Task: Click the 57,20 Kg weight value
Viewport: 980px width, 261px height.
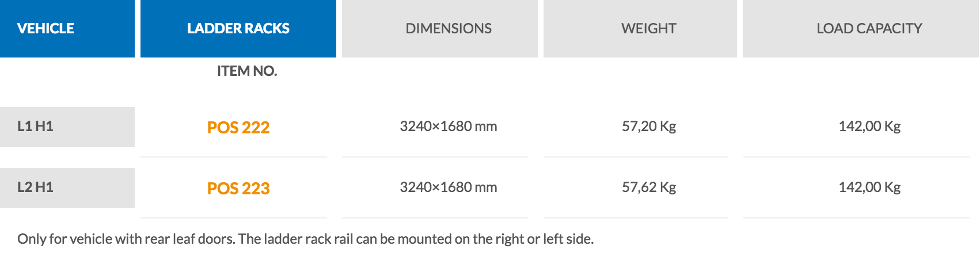Action: (x=648, y=126)
